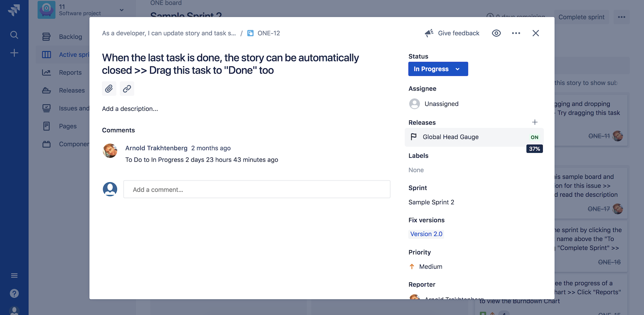The image size is (644, 315).
Task: Click the watch eye icon for ONE-12
Action: pos(496,33)
